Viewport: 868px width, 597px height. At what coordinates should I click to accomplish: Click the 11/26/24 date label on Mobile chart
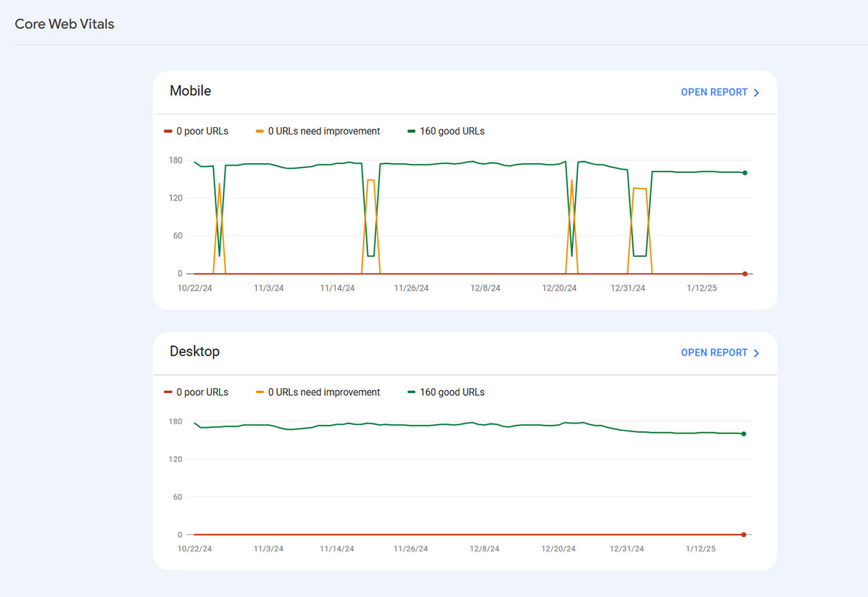point(411,288)
